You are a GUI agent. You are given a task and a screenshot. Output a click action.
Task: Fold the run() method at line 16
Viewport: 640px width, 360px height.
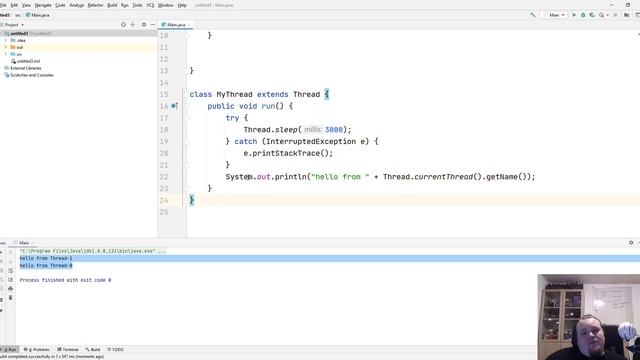(187, 106)
